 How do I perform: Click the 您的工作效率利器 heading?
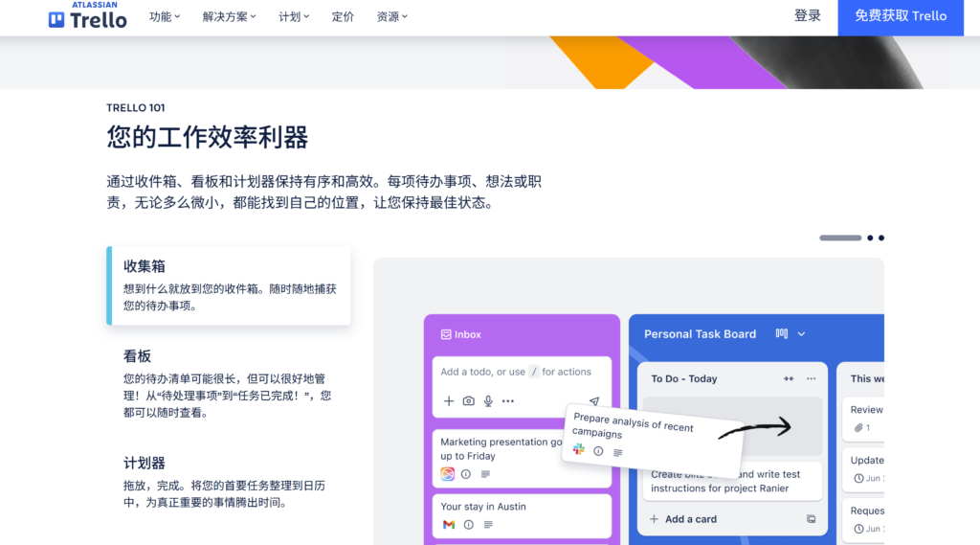click(208, 137)
